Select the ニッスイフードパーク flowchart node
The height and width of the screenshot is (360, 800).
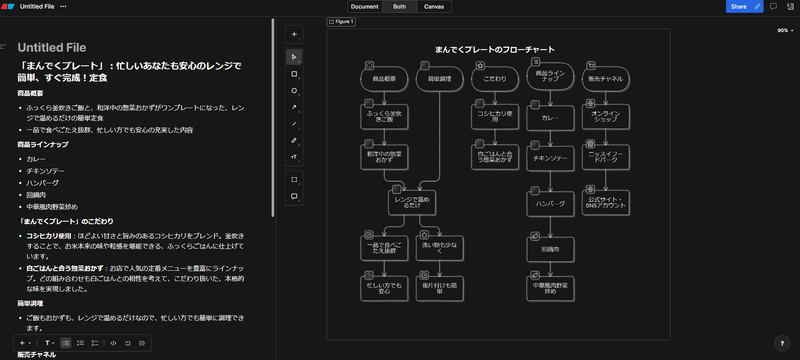[x=606, y=157]
